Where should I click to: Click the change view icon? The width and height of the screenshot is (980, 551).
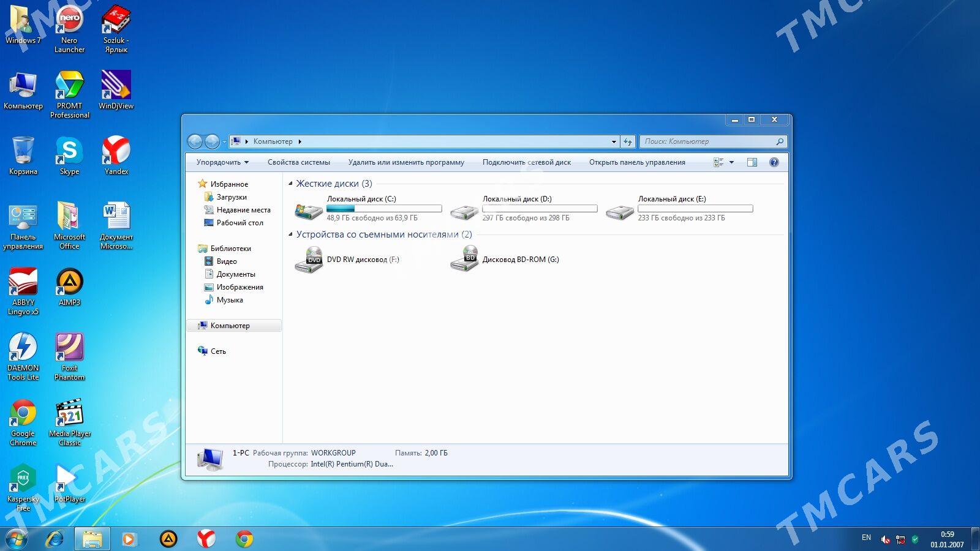pyautogui.click(x=718, y=162)
